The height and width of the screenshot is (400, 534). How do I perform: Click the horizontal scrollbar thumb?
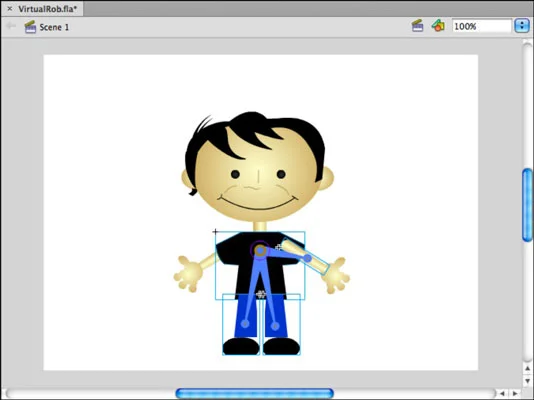[x=254, y=394]
